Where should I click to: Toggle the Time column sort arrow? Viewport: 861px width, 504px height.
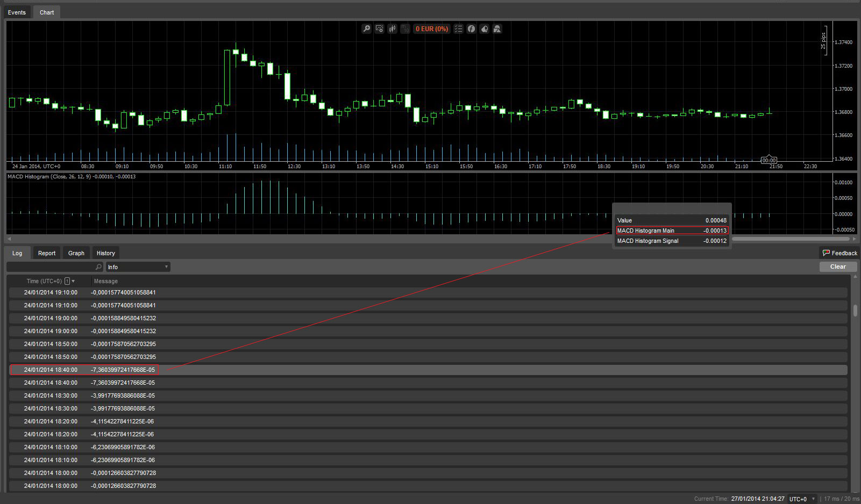pos(73,281)
